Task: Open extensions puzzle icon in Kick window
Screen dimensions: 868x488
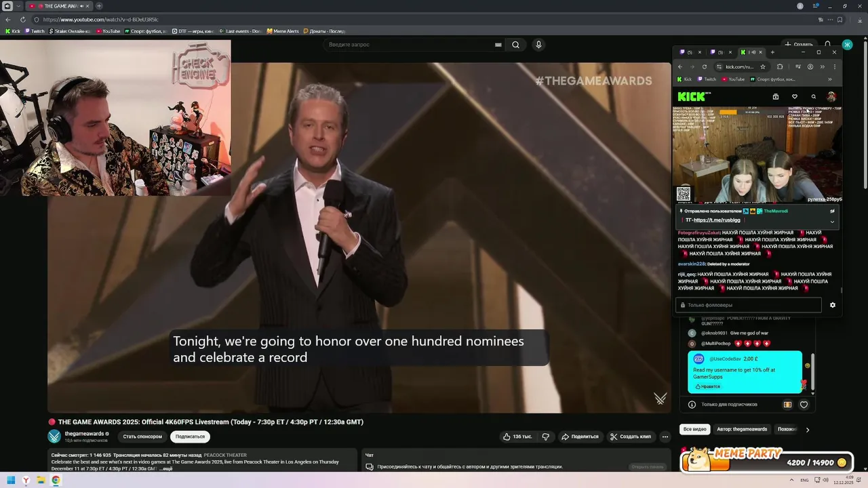Action: (x=780, y=67)
